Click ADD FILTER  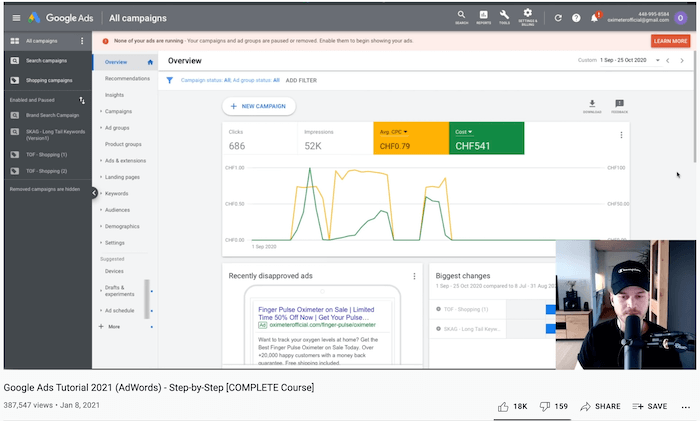(x=301, y=81)
